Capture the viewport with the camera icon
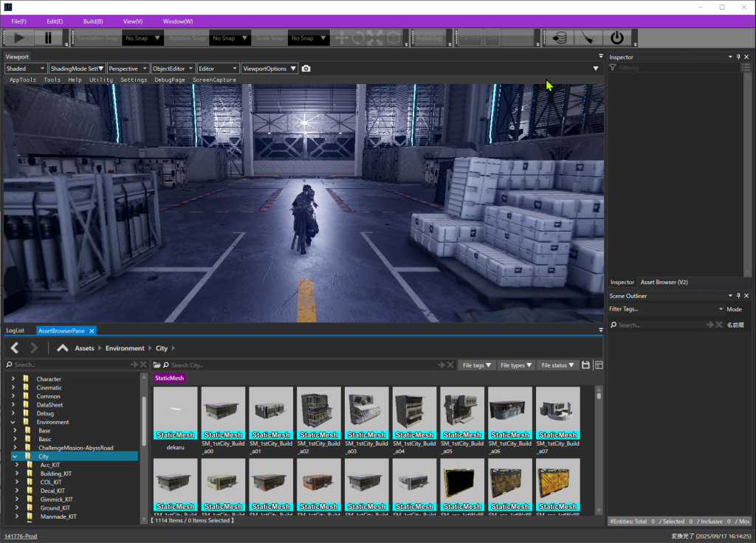This screenshot has width=756, height=543. coord(306,69)
